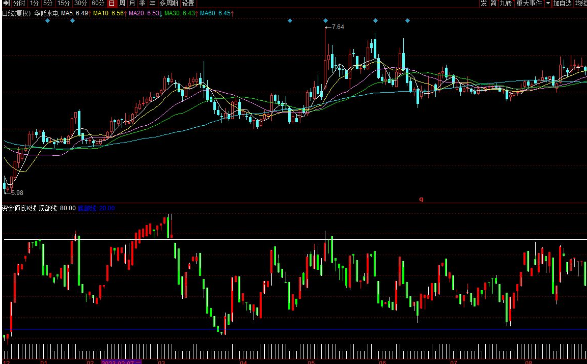Switch chart to 月 monthly period
The image size is (587, 364).
pyautogui.click(x=132, y=3)
